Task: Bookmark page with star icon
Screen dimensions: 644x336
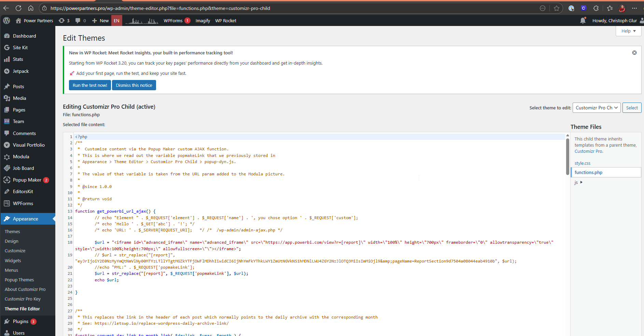Action: 557,8
